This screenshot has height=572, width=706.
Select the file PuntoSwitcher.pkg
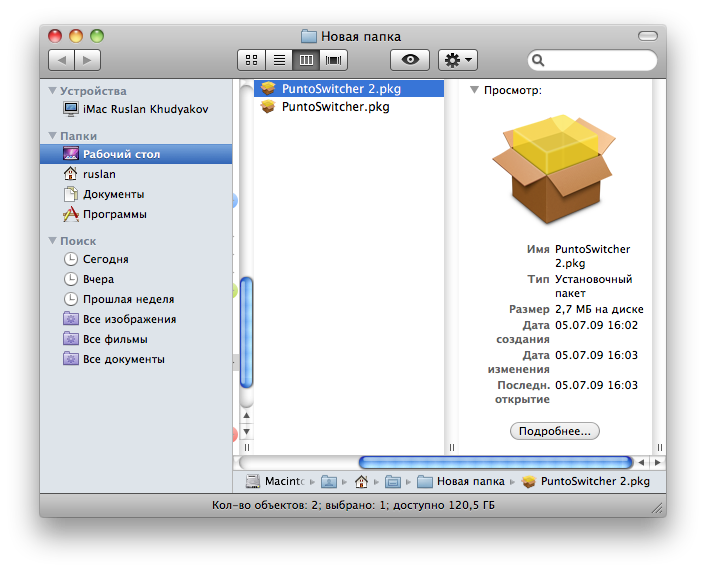point(349,107)
